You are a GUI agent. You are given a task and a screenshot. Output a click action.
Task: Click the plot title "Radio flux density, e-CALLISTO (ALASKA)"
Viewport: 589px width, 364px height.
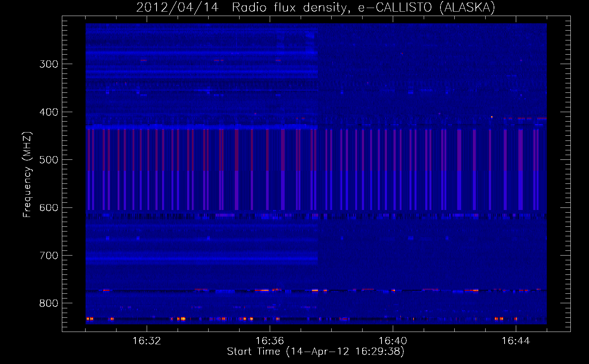363,8
